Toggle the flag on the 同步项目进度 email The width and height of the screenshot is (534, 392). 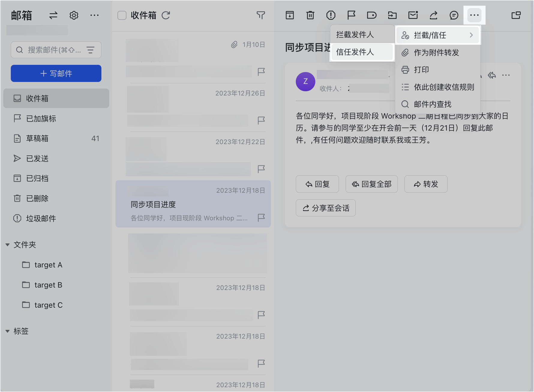point(261,218)
